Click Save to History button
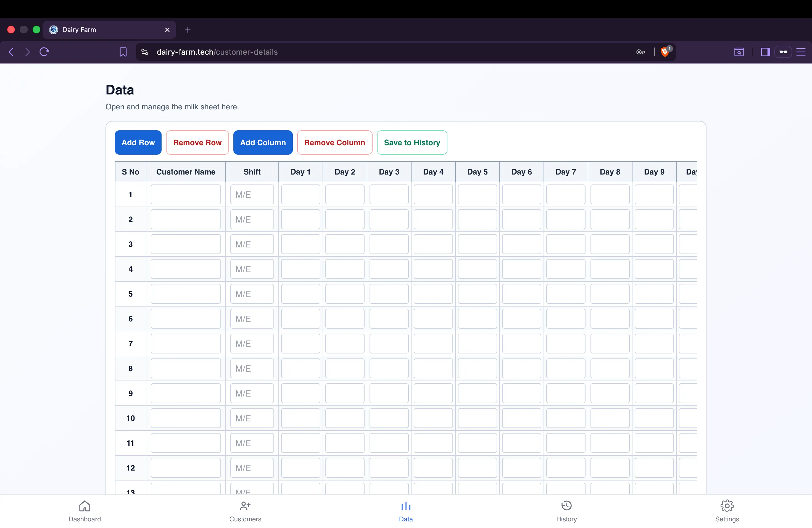This screenshot has width=812, height=528. tap(412, 142)
